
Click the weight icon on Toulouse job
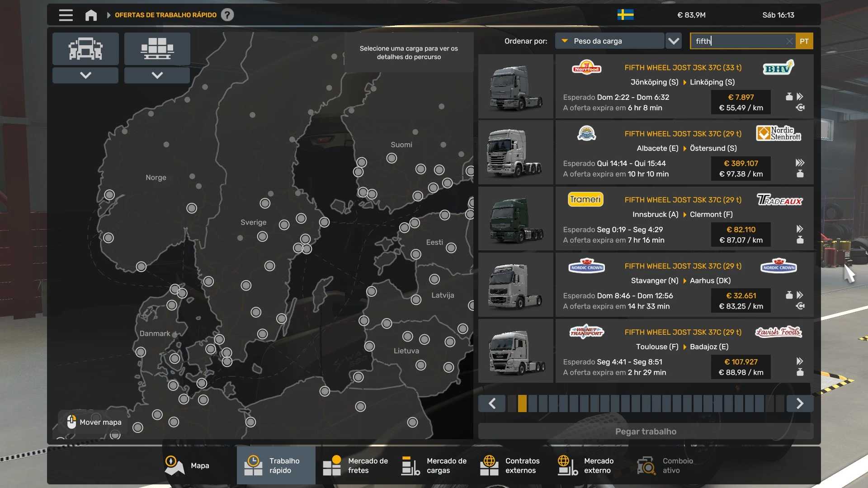point(800,372)
